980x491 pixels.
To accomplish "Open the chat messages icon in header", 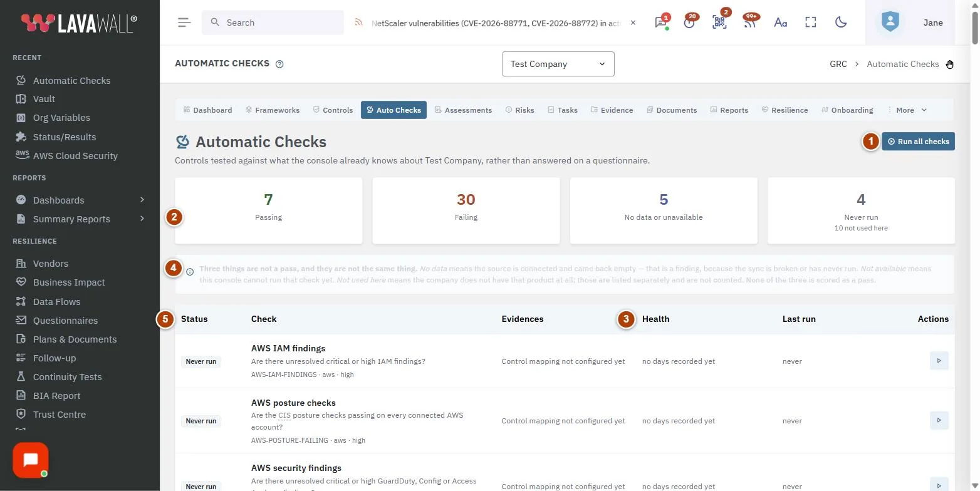I will [660, 23].
